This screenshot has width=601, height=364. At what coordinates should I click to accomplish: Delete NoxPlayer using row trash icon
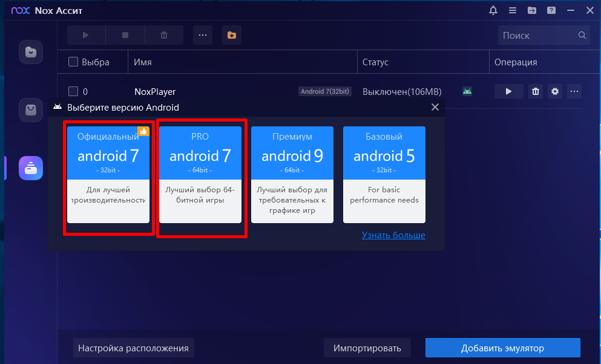click(536, 91)
